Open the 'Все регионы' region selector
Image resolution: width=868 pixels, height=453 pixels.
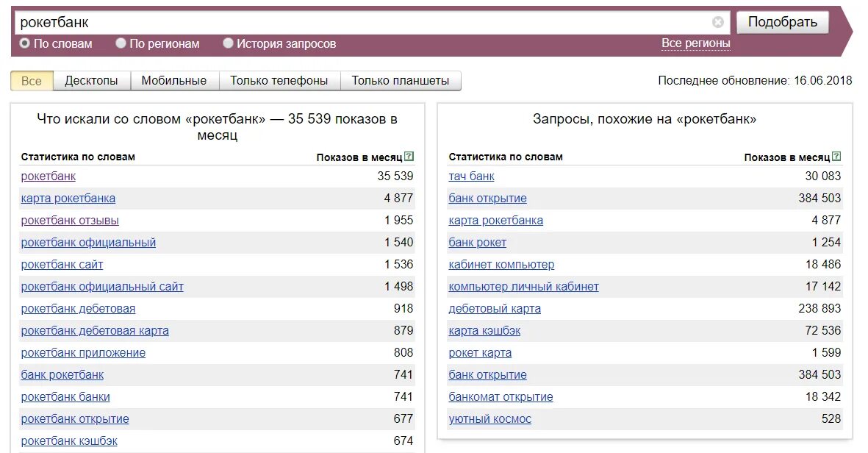click(x=696, y=43)
